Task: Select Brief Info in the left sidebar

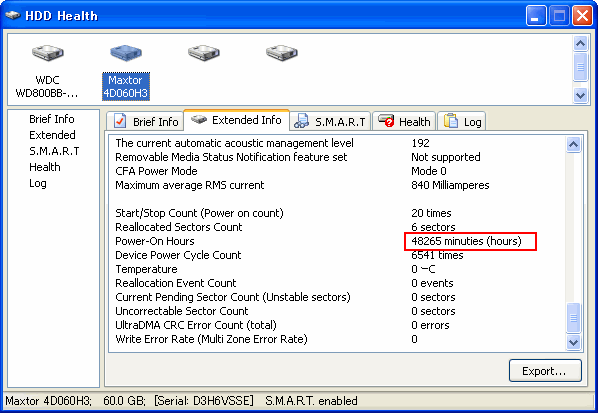Action: click(52, 119)
